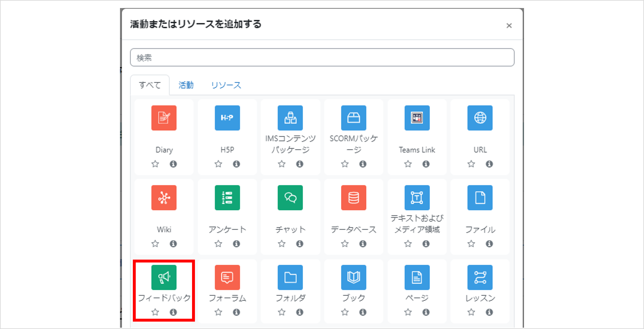Star H5P as a favourite

(x=218, y=164)
